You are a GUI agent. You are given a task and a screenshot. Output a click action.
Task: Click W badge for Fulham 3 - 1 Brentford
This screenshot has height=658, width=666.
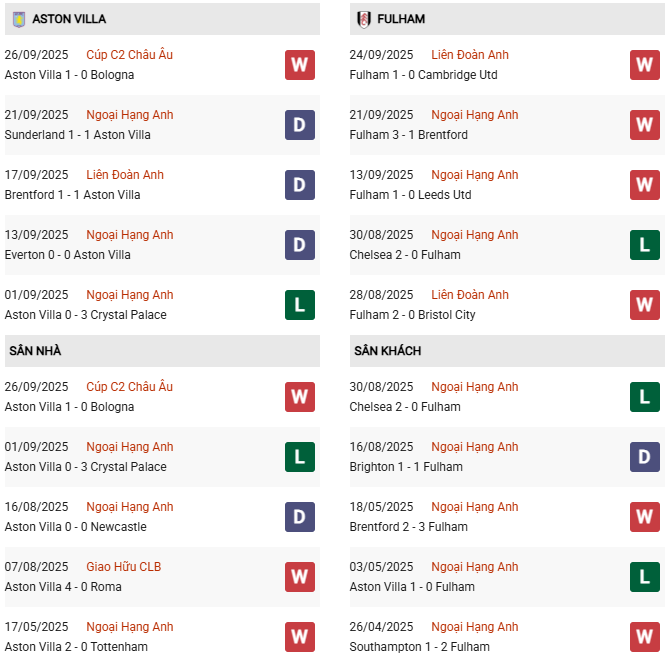coord(644,125)
